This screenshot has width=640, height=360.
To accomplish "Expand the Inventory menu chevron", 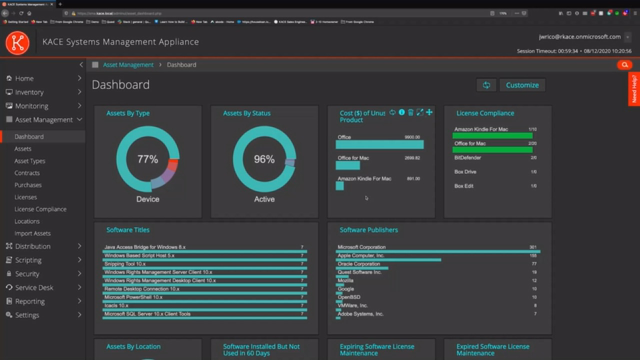I will (79, 92).
